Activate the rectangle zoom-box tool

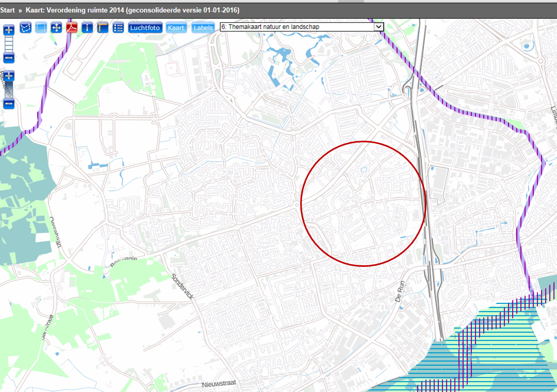(x=41, y=27)
